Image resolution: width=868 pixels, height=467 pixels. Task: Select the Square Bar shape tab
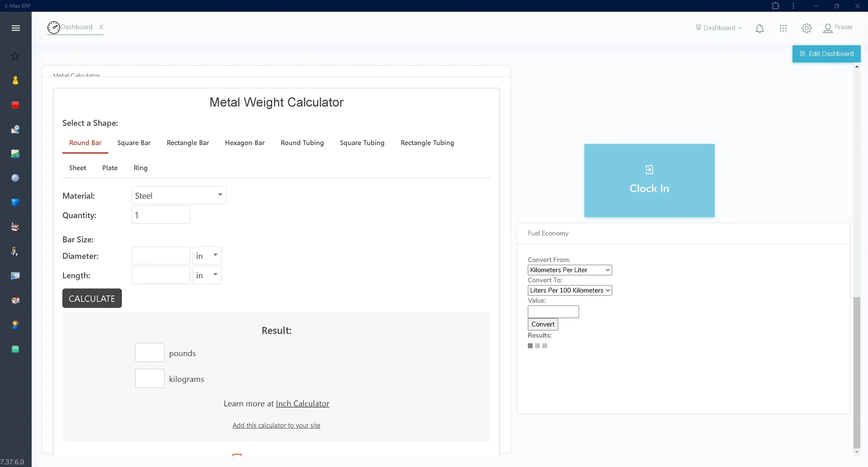point(134,143)
